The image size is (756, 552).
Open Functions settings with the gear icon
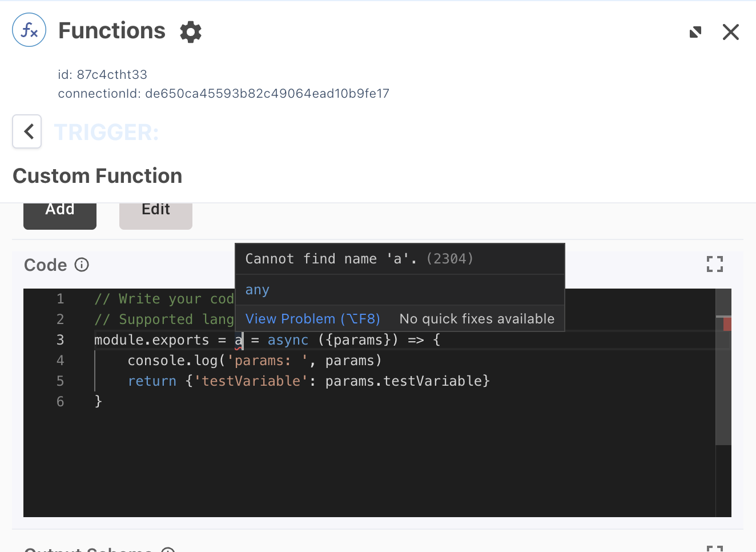click(x=191, y=32)
